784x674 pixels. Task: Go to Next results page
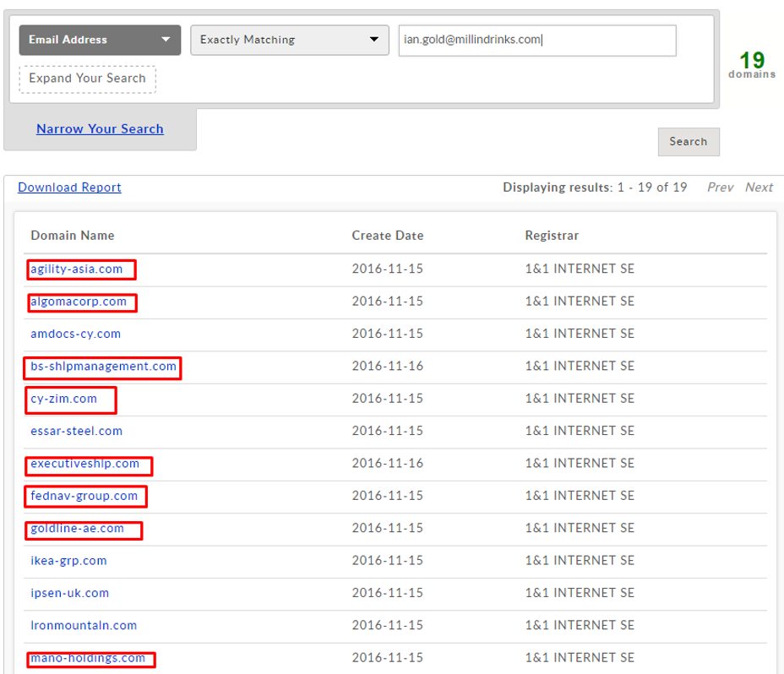point(759,188)
